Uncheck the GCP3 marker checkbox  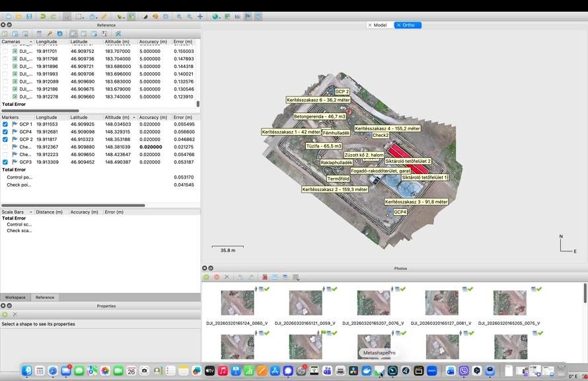coord(5,162)
